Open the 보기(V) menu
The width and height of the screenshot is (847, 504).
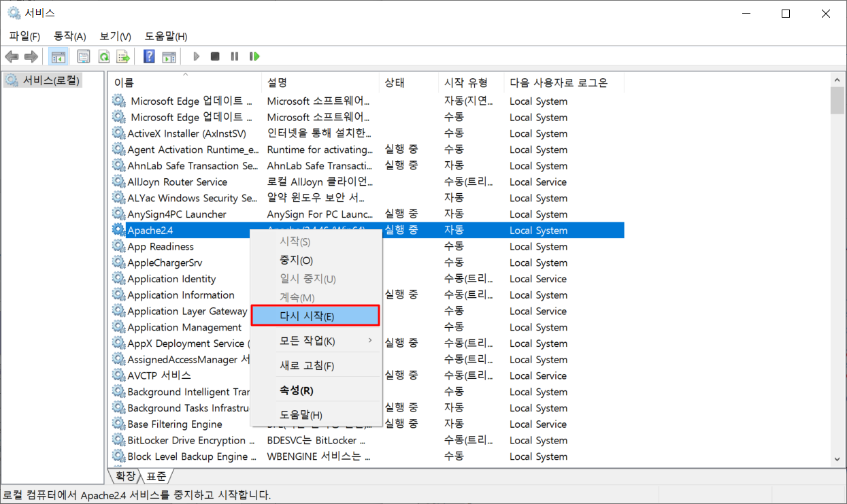[115, 36]
